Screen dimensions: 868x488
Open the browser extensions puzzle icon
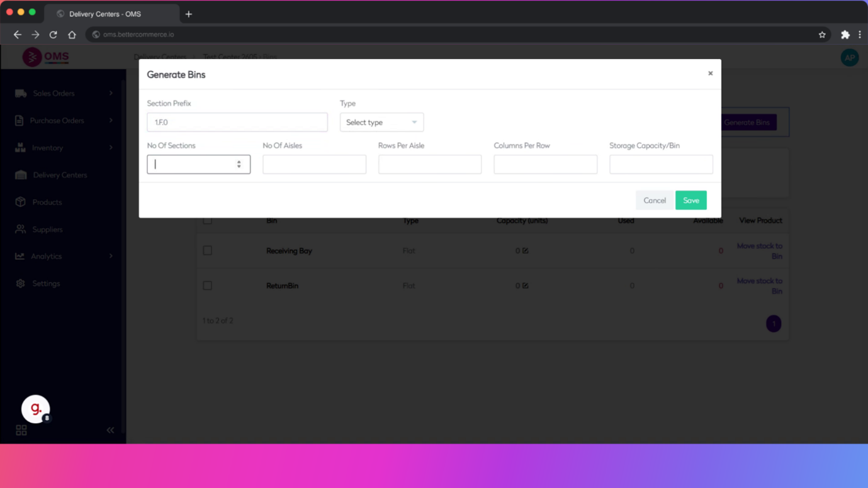coord(845,35)
